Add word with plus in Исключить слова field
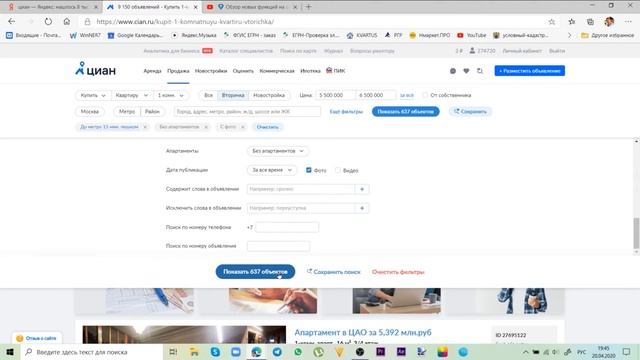The width and height of the screenshot is (640, 360). (362, 208)
